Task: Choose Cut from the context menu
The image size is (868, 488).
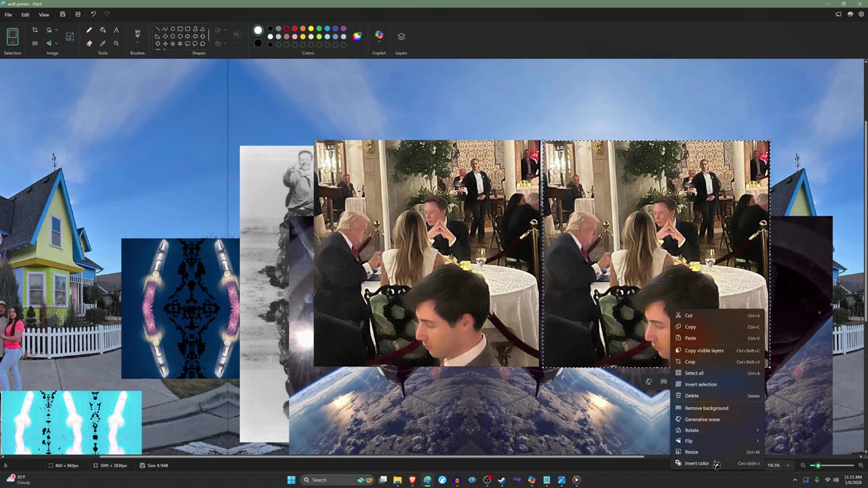Action: pos(717,315)
